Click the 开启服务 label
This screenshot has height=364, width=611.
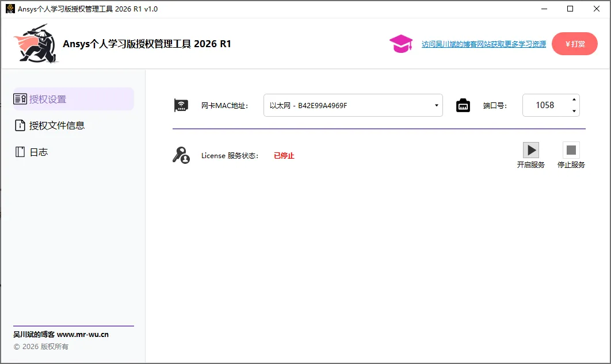530,164
